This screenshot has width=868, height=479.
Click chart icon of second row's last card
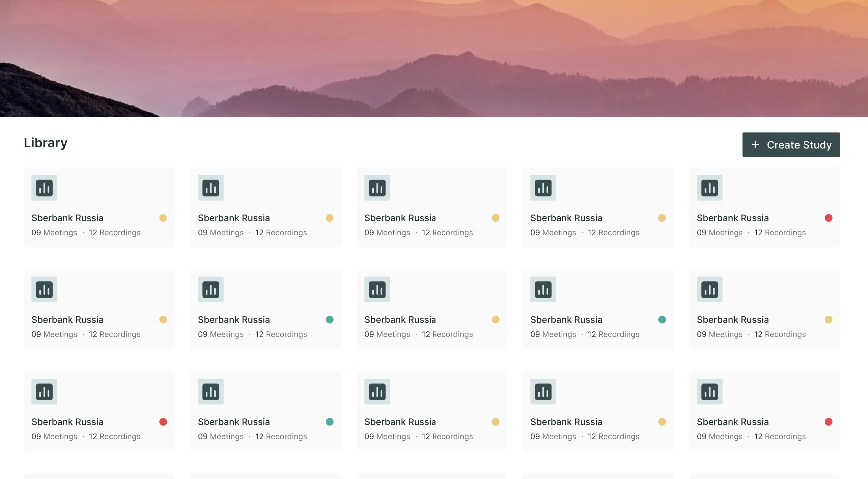pos(709,289)
